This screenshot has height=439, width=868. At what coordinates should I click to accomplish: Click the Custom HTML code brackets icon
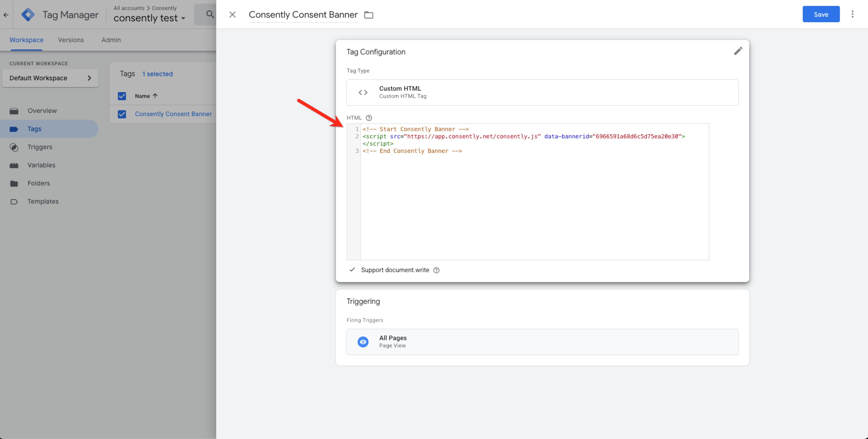[x=363, y=92]
